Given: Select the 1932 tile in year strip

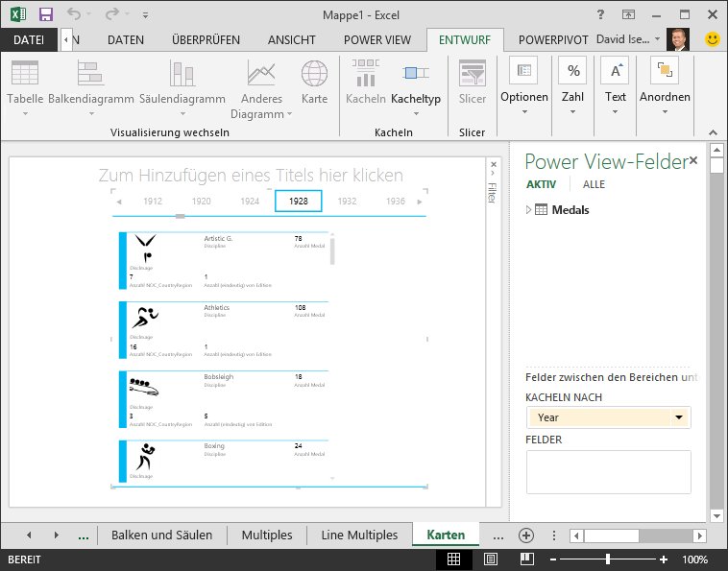Looking at the screenshot, I should [x=347, y=201].
